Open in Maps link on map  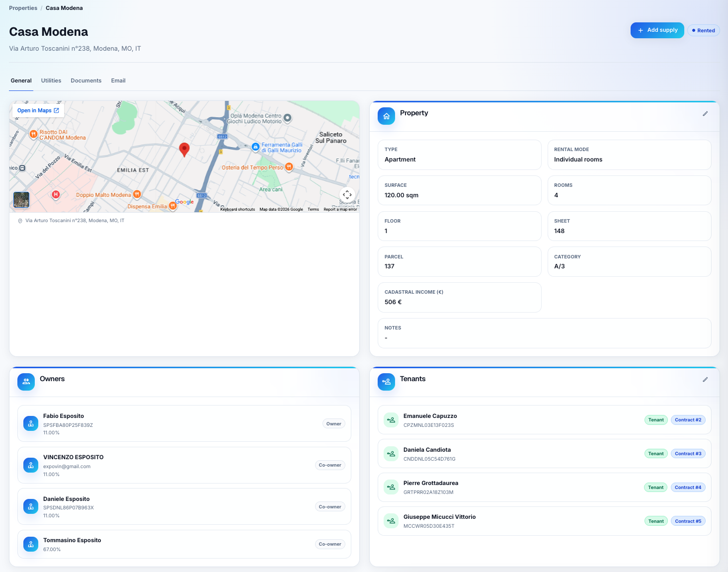pos(38,110)
